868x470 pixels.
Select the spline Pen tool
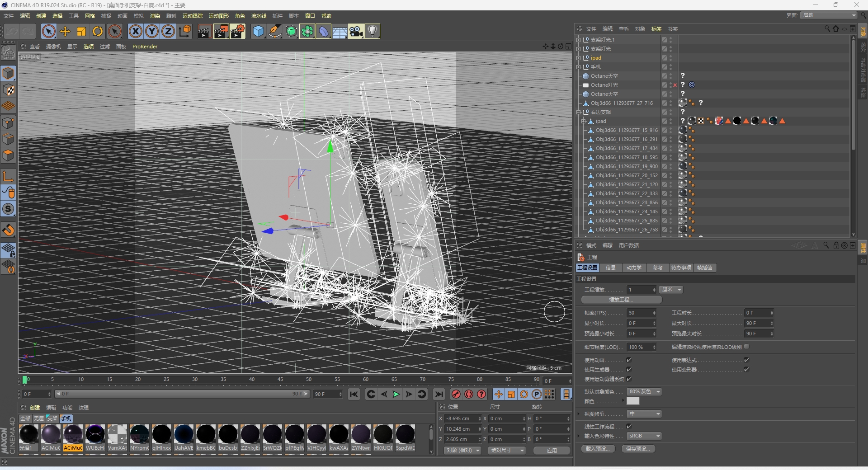274,31
